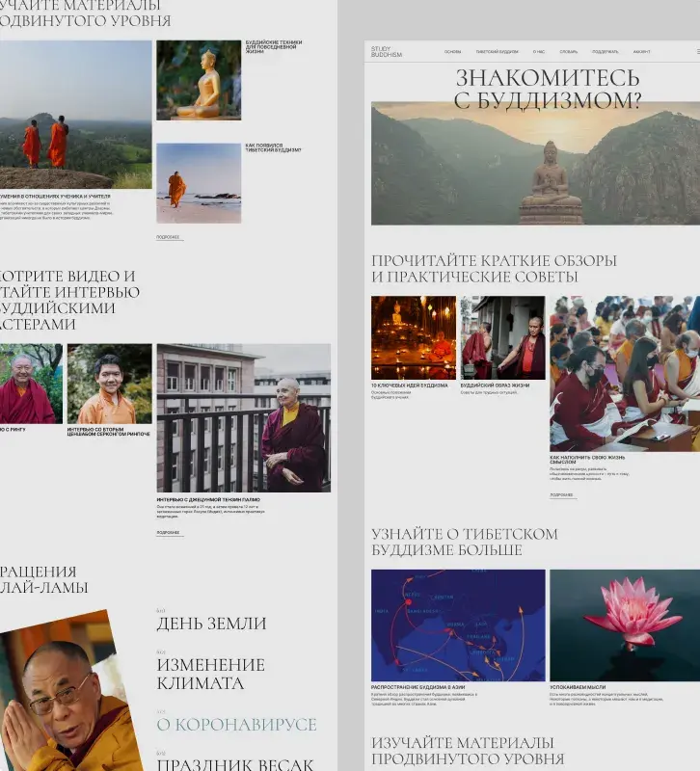Screen dimensions: 700x771
Task: Select the Изменение климата message
Action: tap(210, 674)
